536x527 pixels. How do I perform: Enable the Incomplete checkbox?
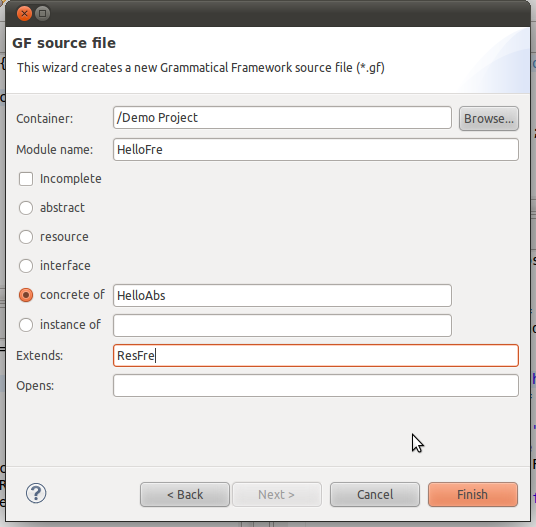(x=26, y=179)
